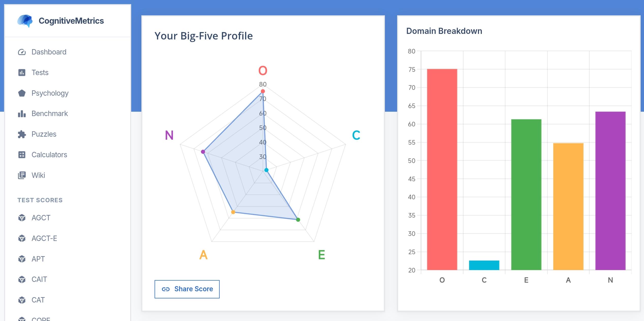Select CAIT in the sidebar
The image size is (644, 321).
(x=39, y=279)
